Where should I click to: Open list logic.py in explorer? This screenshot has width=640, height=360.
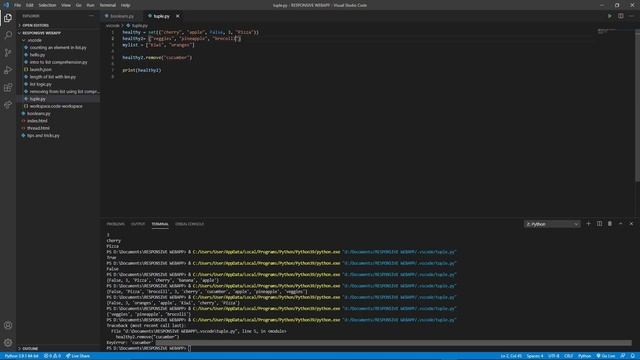coord(40,84)
